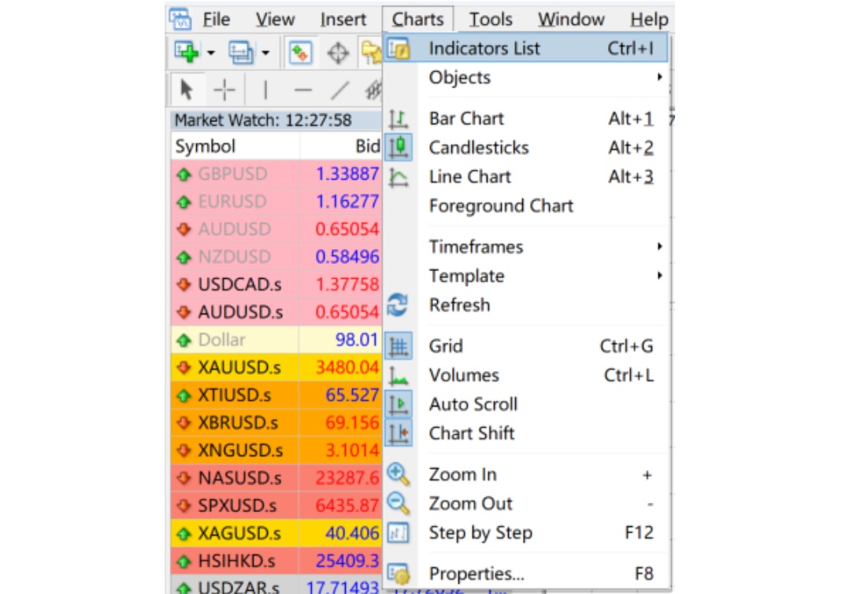Toggle the Market Watch toolbar icon
Viewport: 868px width, 594px height.
[300, 53]
